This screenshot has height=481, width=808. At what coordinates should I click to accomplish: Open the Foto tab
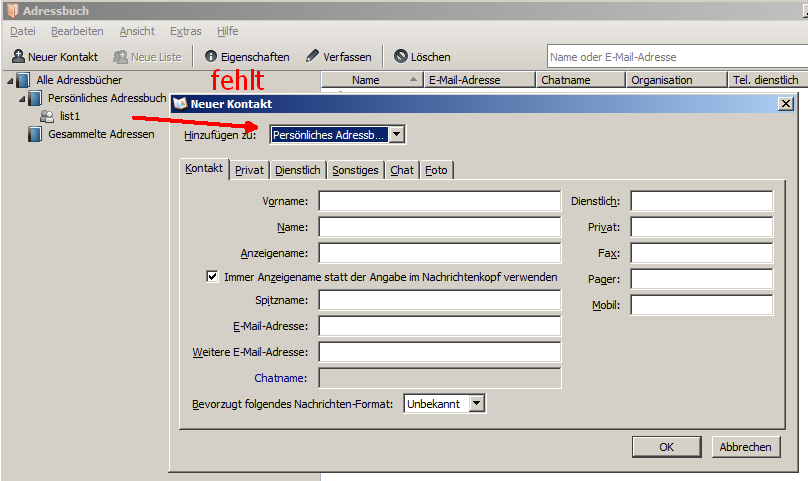(436, 171)
